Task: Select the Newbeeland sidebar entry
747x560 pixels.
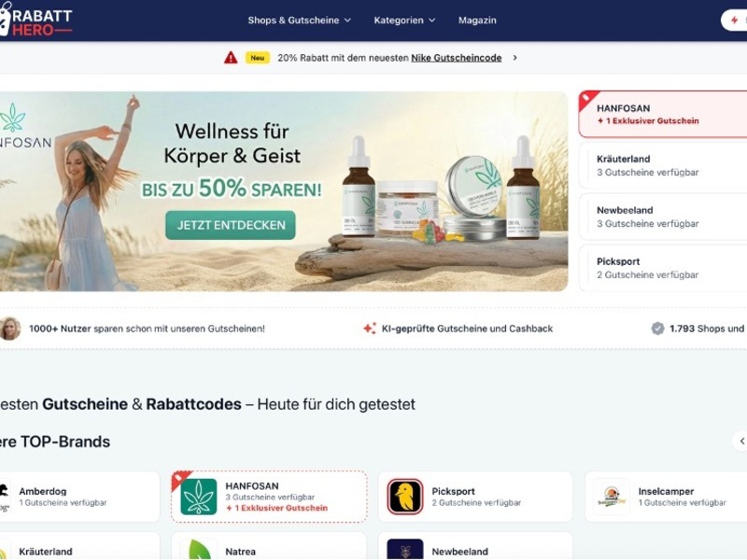Action: (x=663, y=217)
